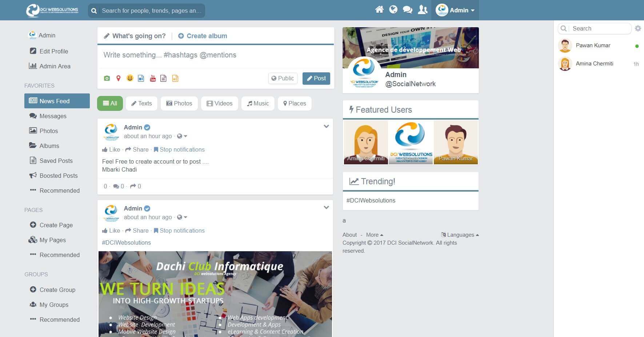Viewport: 644px width, 337px height.
Task: Filter feed by Photos
Action: coord(179,103)
